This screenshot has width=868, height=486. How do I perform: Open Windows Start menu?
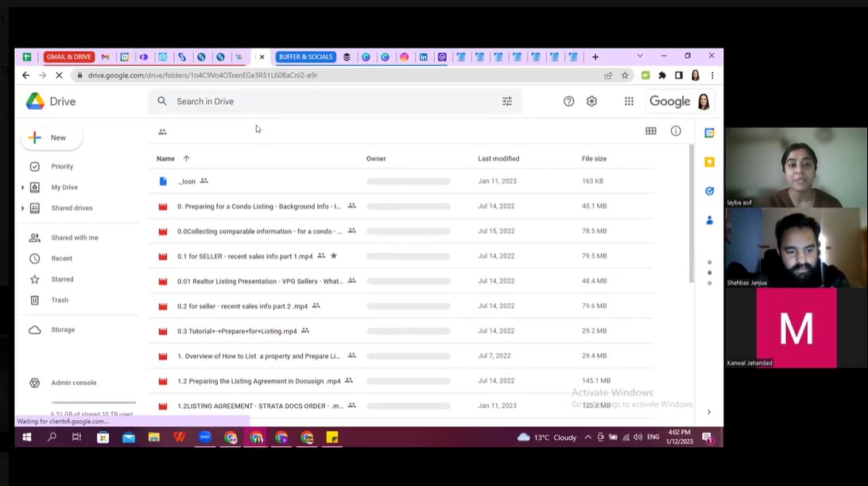coord(26,437)
